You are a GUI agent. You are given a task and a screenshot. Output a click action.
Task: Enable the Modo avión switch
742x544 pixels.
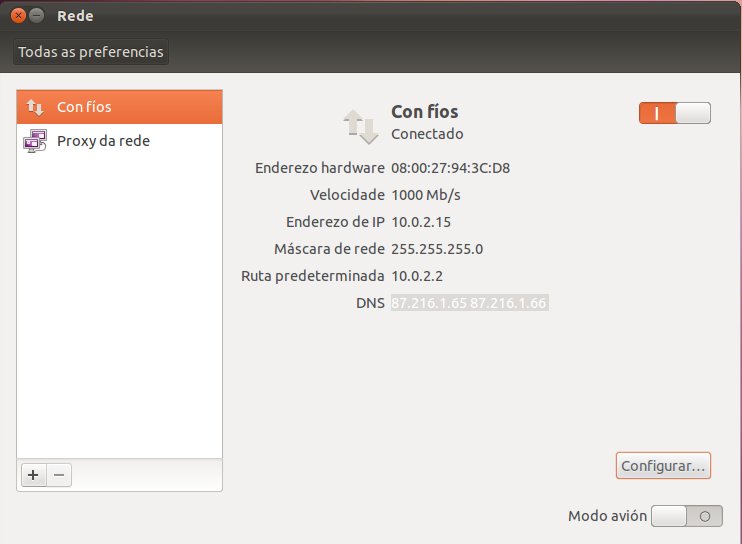[687, 516]
